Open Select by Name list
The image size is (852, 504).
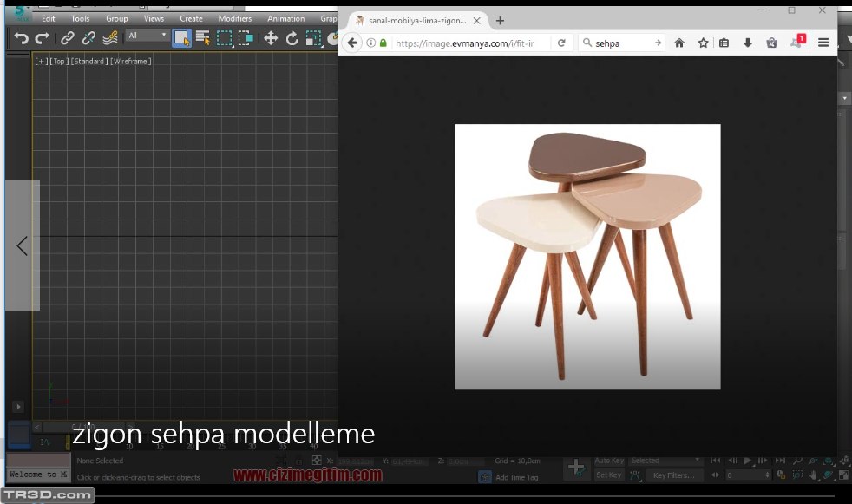tap(203, 38)
